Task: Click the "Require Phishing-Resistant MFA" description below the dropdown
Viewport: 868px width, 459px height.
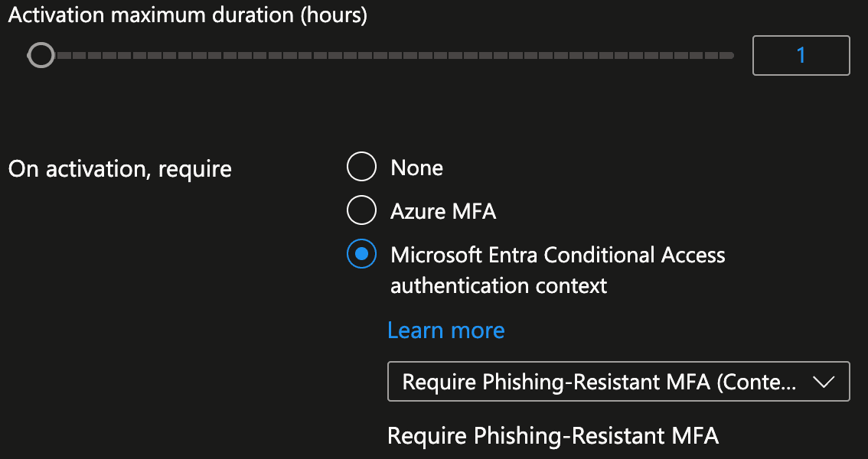Action: [x=553, y=436]
